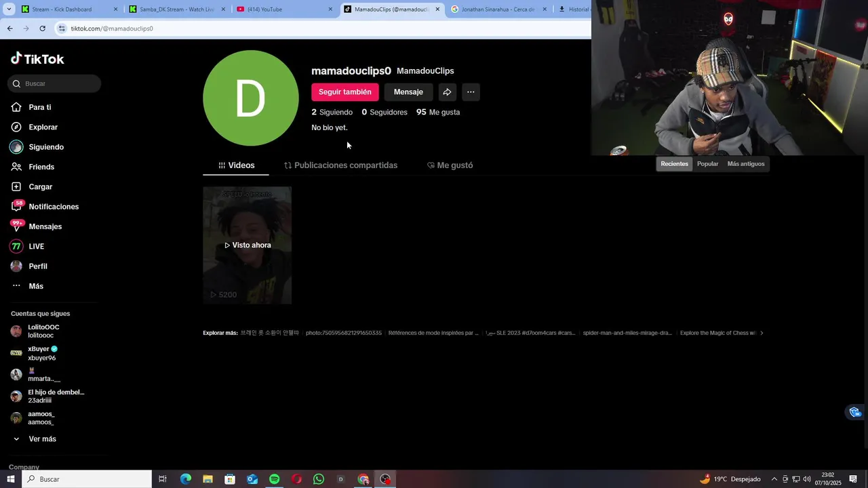Sort videos by Más antiguos
Image resolution: width=868 pixels, height=488 pixels.
click(x=745, y=164)
